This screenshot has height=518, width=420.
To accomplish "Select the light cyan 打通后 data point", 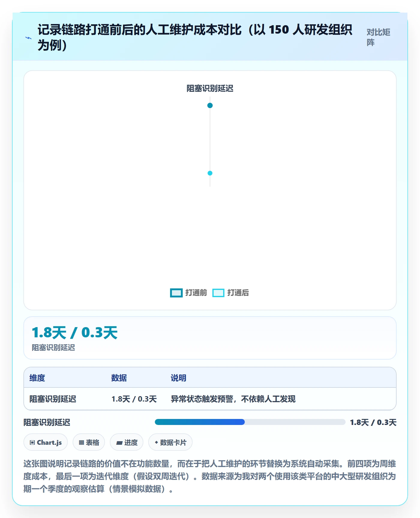I will pos(210,173).
